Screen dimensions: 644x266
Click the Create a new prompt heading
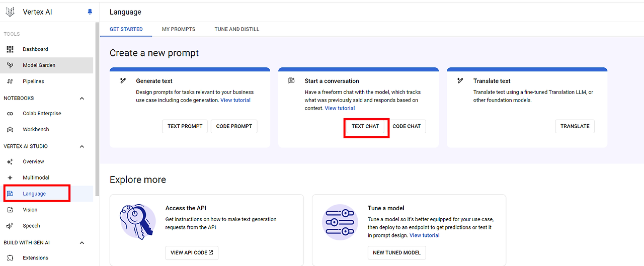coord(154,53)
